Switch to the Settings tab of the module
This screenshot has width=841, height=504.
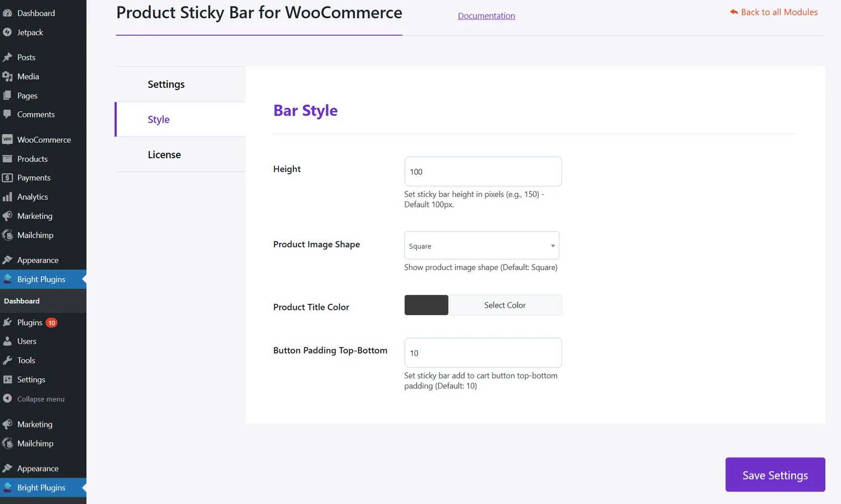coord(180,84)
